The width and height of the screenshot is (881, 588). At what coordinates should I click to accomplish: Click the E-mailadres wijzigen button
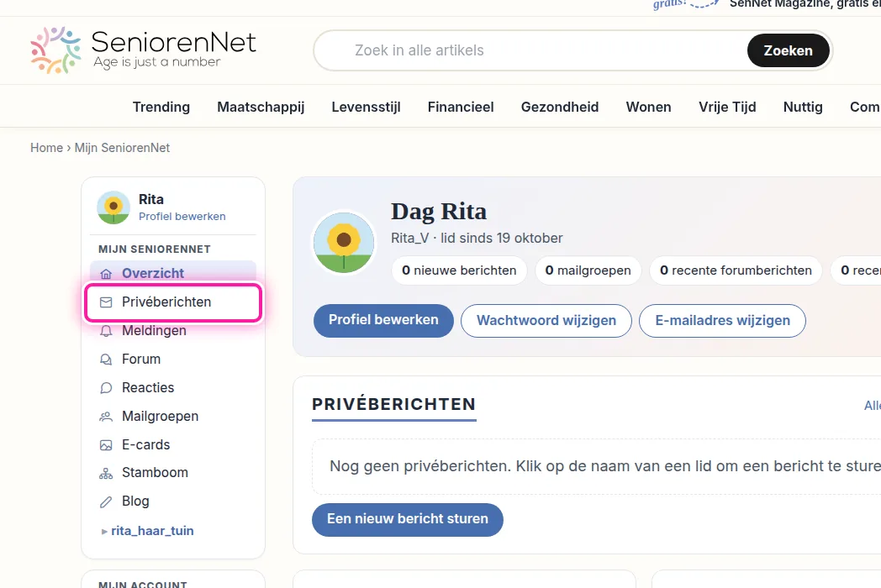pyautogui.click(x=723, y=321)
